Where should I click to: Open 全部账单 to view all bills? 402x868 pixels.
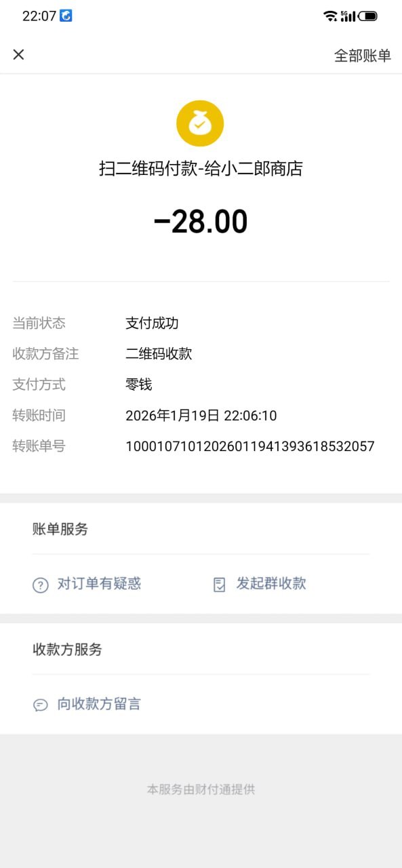[363, 56]
